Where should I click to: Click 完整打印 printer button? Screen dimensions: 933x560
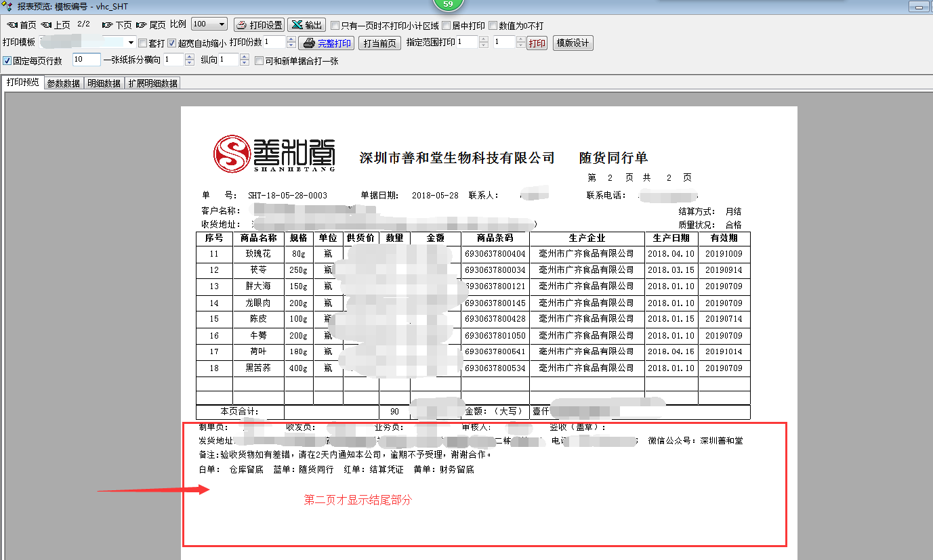point(327,43)
